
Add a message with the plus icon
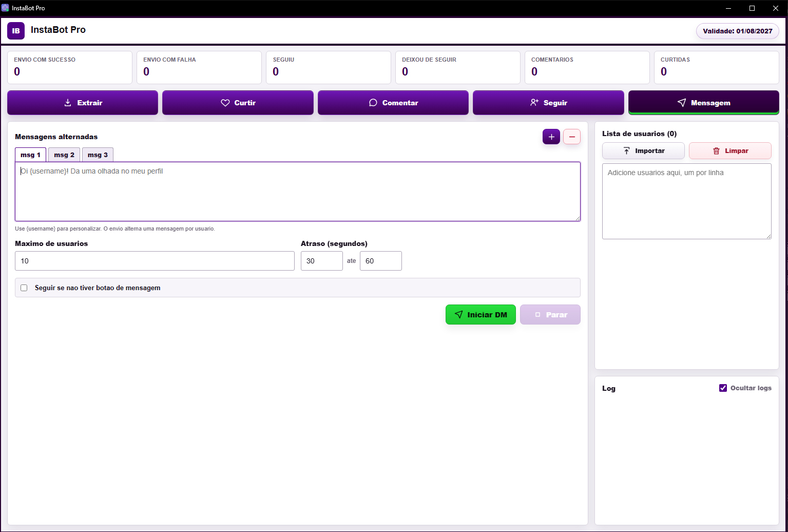(x=551, y=137)
